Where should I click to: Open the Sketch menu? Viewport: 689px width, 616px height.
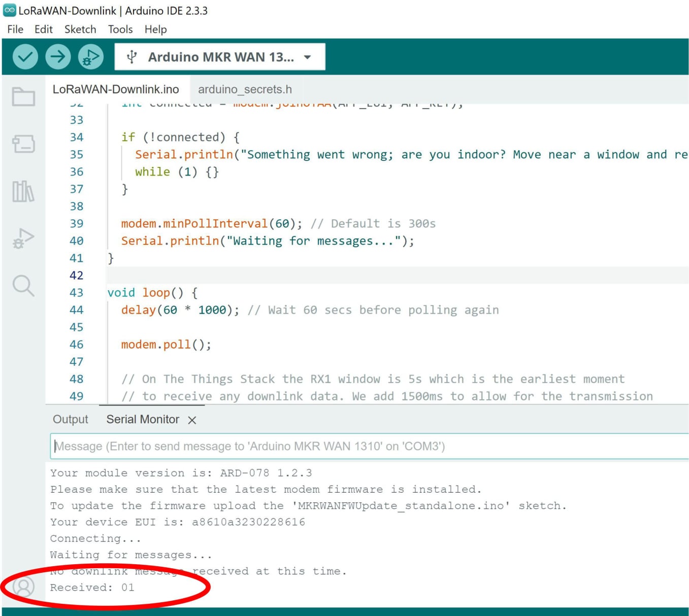pos(80,29)
